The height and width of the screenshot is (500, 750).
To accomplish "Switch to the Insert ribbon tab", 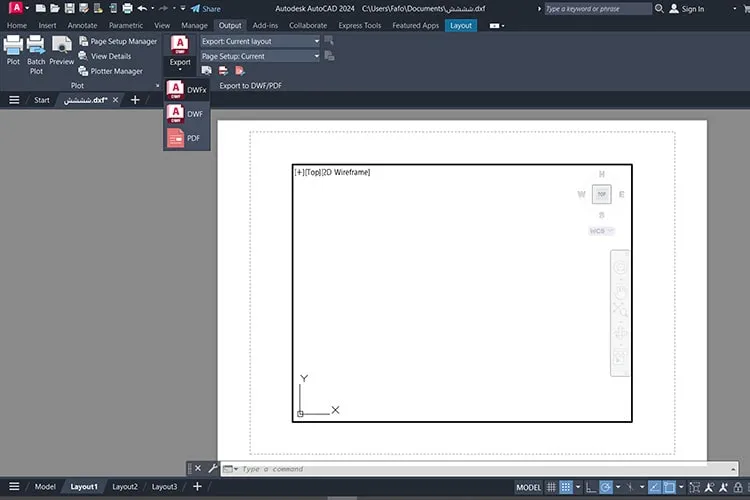I will tap(47, 25).
